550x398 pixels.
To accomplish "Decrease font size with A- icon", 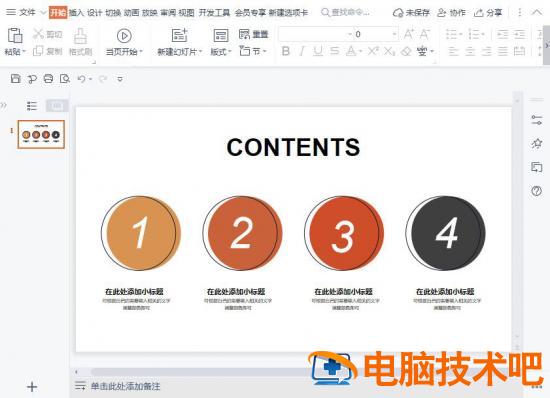I will [425, 34].
